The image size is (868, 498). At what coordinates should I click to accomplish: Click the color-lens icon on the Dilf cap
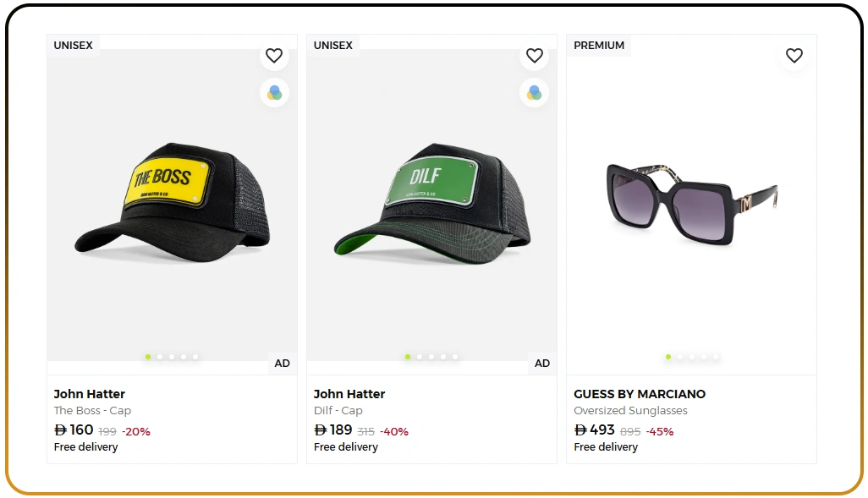click(x=534, y=93)
